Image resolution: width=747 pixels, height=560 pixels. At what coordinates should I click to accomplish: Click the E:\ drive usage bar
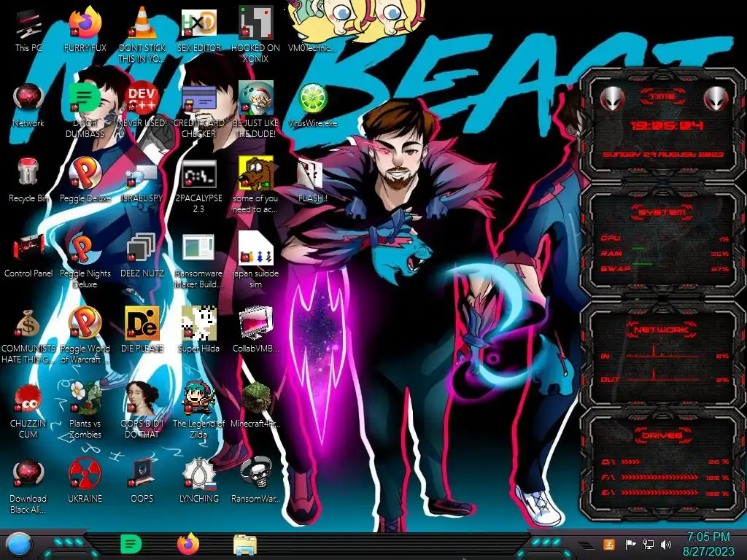(665, 492)
